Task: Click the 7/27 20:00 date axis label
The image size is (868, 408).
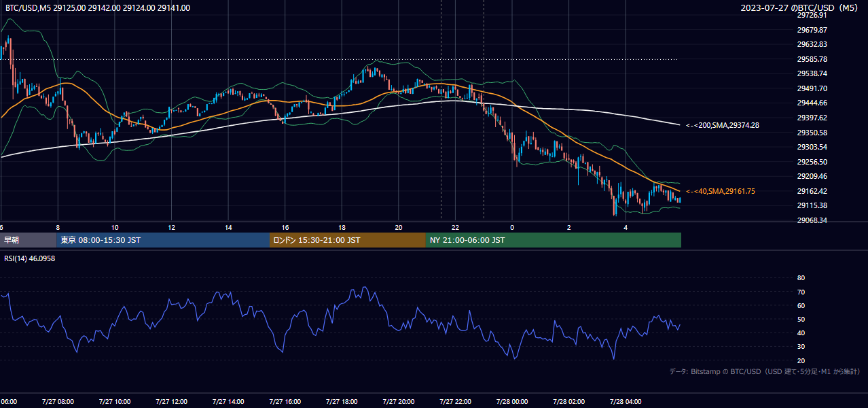Action: pos(398,402)
